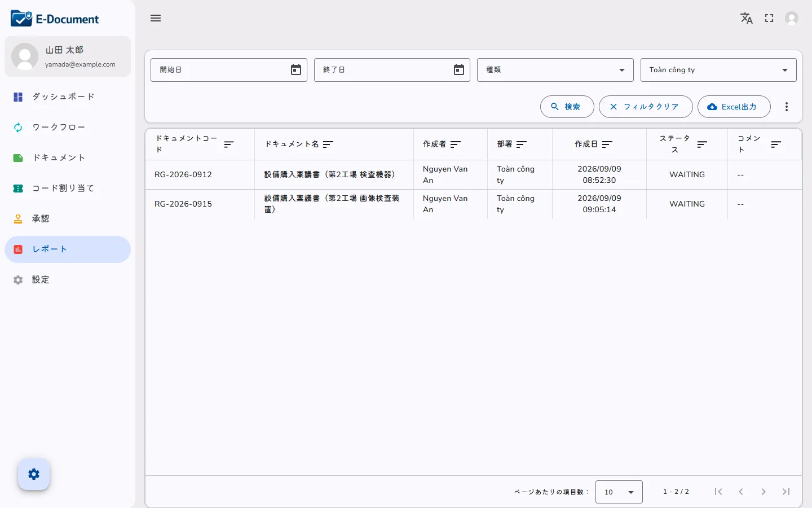Click WAITING status of RG-2026-0915
The image size is (812, 508).
(x=687, y=204)
